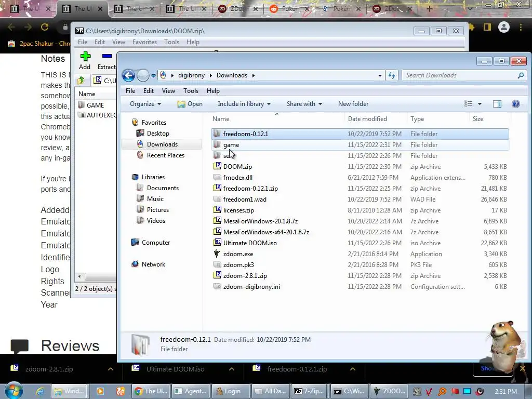
Task: Select MesaForWindows-x64-20.1.8.7z archive icon
Action: pyautogui.click(x=217, y=232)
